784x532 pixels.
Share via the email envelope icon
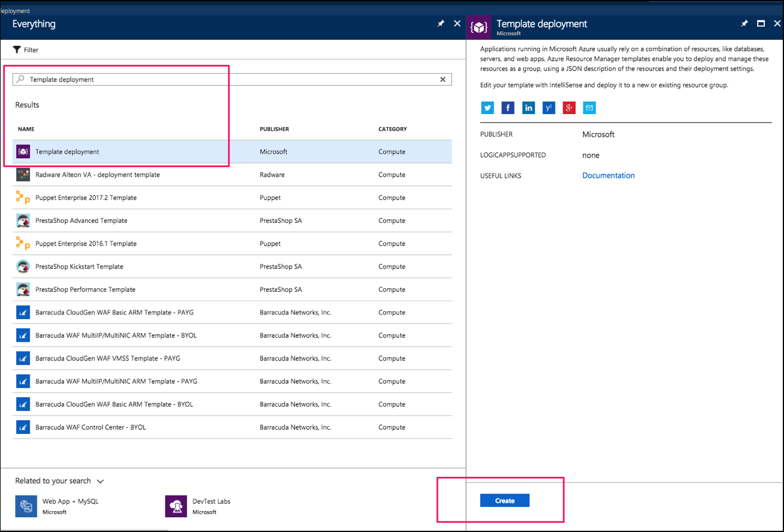pos(589,108)
